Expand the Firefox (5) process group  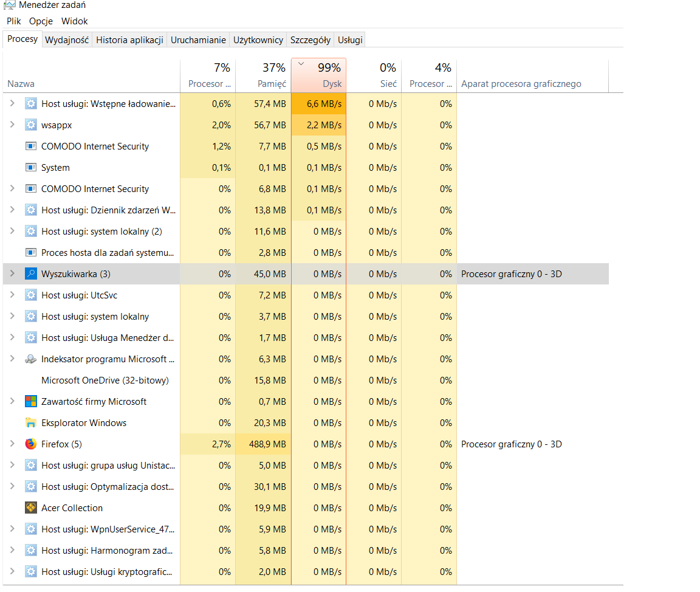click(x=12, y=444)
